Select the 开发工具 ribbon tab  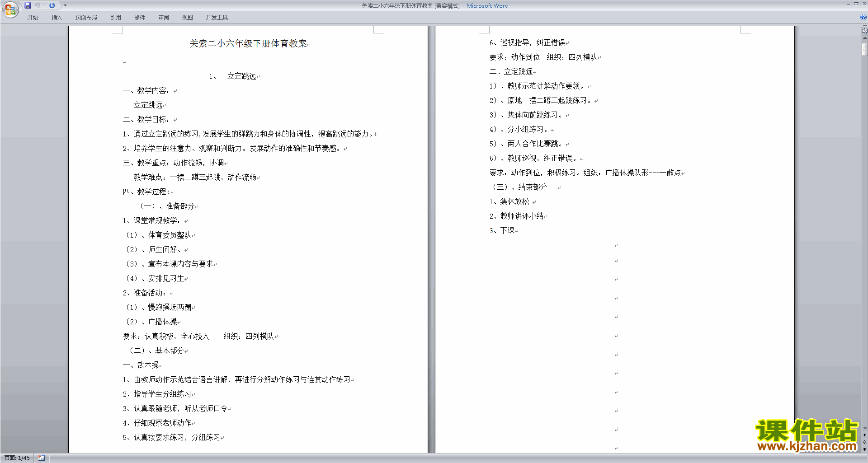click(217, 18)
